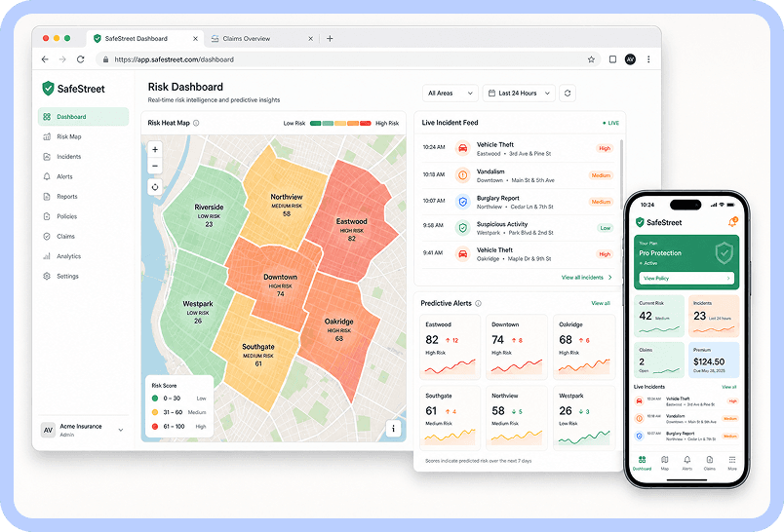Reset map orientation button under zoom controls
784x532 pixels.
click(155, 187)
